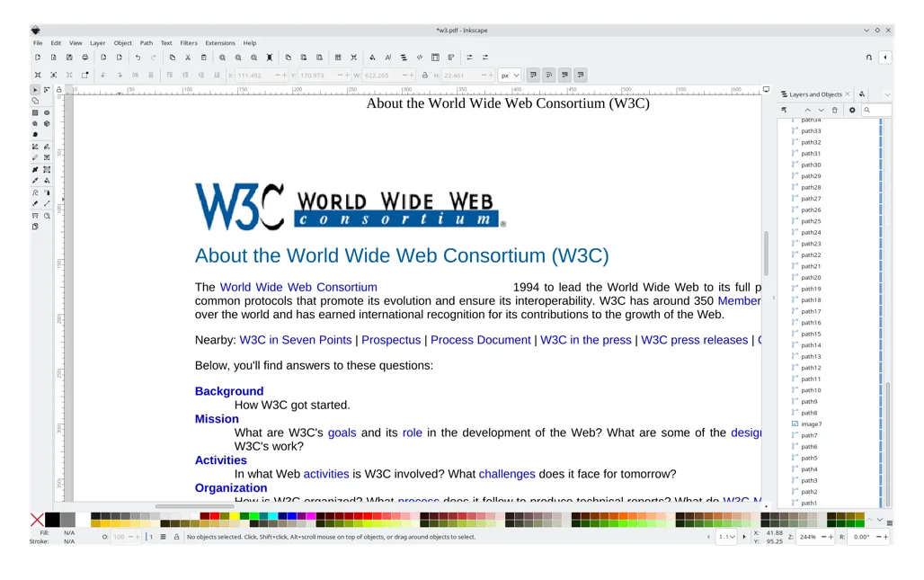924x580 pixels.
Task: Select the Selector arrow tool
Action: (x=36, y=90)
